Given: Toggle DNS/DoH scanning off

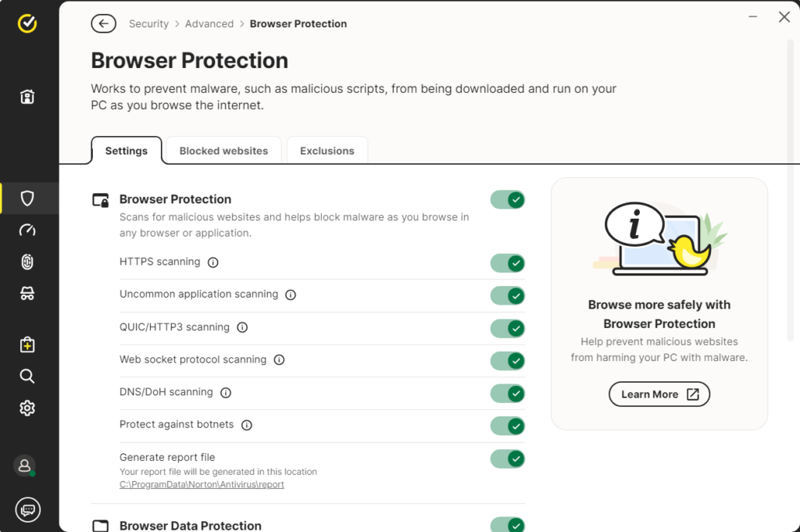Looking at the screenshot, I should pyautogui.click(x=508, y=393).
